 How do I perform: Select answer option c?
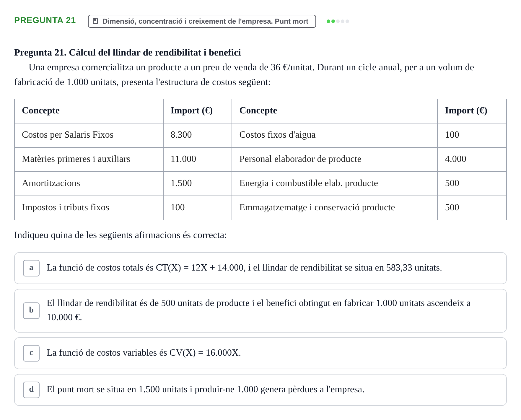tap(260, 353)
